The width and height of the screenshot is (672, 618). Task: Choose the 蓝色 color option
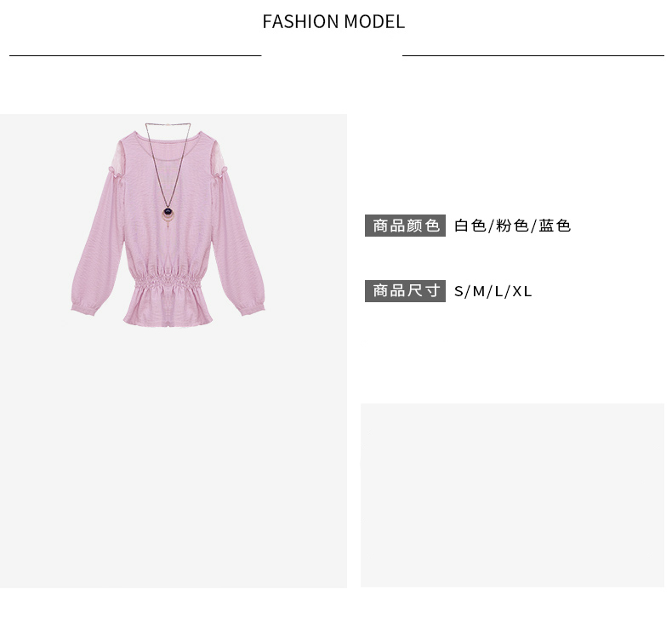tap(555, 226)
